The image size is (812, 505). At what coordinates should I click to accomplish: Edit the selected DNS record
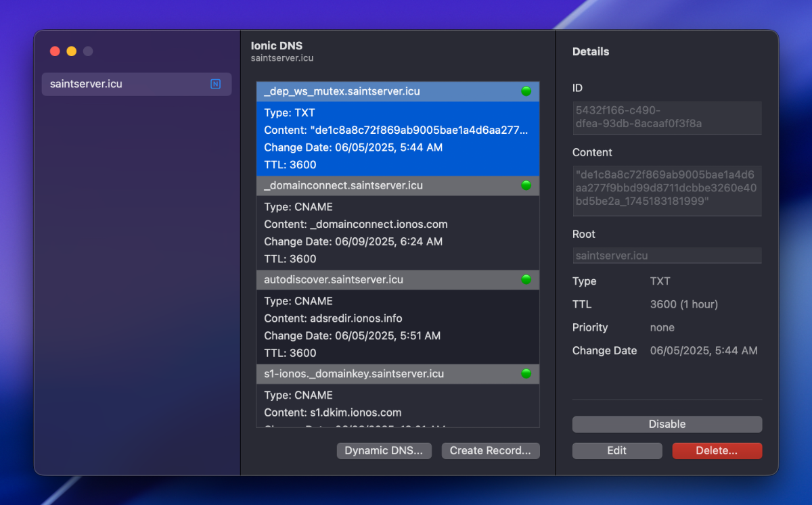tap(617, 451)
